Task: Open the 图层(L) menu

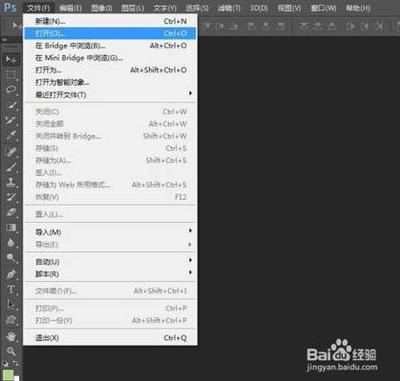Action: click(x=133, y=8)
